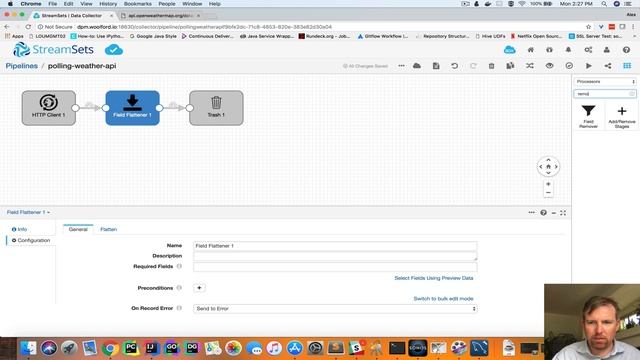Expand the Field Flattener 1 stage selector dropdown
Viewport: 640px width, 360px height.
[x=28, y=212]
